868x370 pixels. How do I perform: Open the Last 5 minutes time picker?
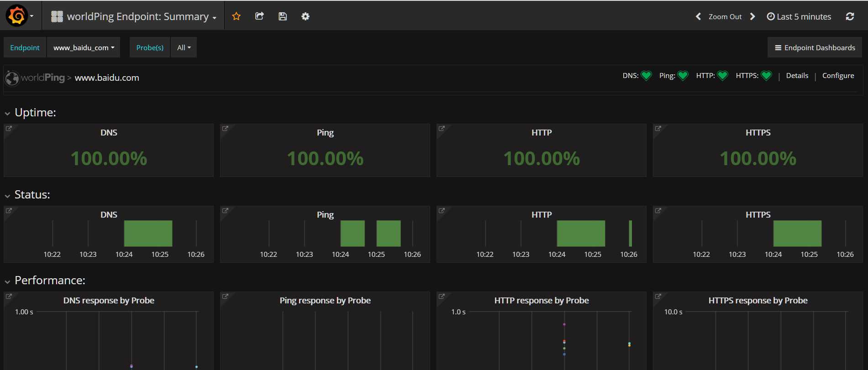click(x=799, y=16)
